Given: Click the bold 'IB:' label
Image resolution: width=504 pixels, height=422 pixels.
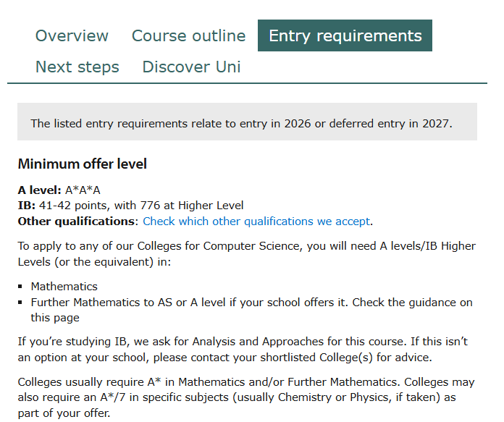Looking at the screenshot, I should 27,206.
